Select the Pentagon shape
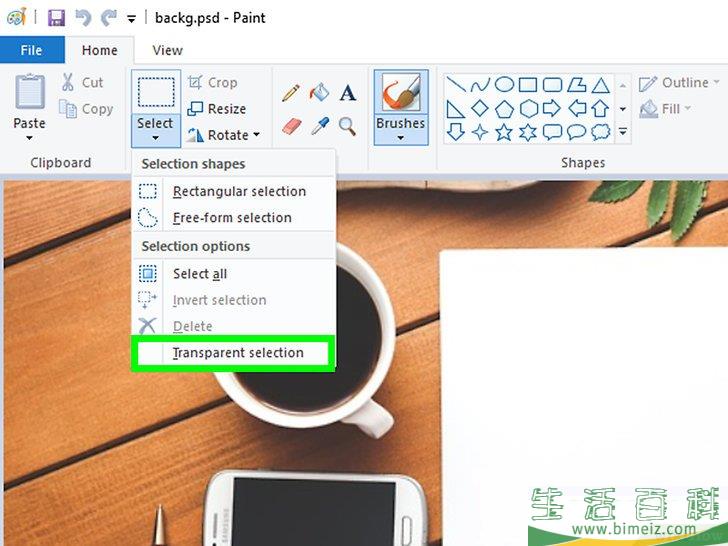This screenshot has height=546, width=728. tap(504, 109)
